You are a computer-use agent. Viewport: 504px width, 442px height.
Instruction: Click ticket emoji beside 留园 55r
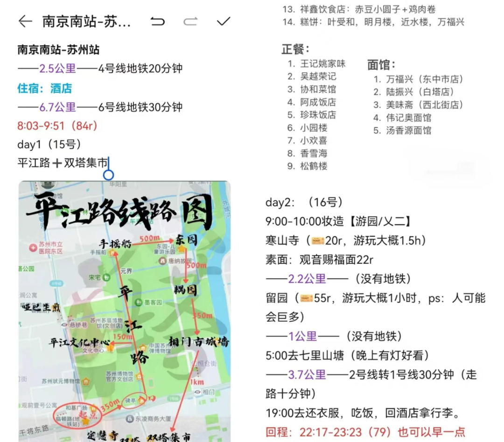click(307, 298)
